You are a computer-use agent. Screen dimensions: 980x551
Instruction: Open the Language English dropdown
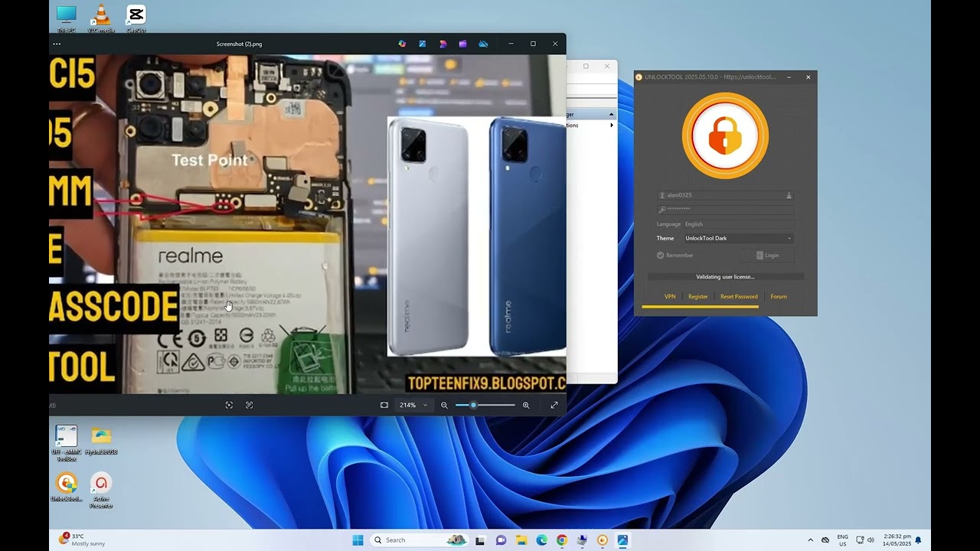pyautogui.click(x=739, y=224)
